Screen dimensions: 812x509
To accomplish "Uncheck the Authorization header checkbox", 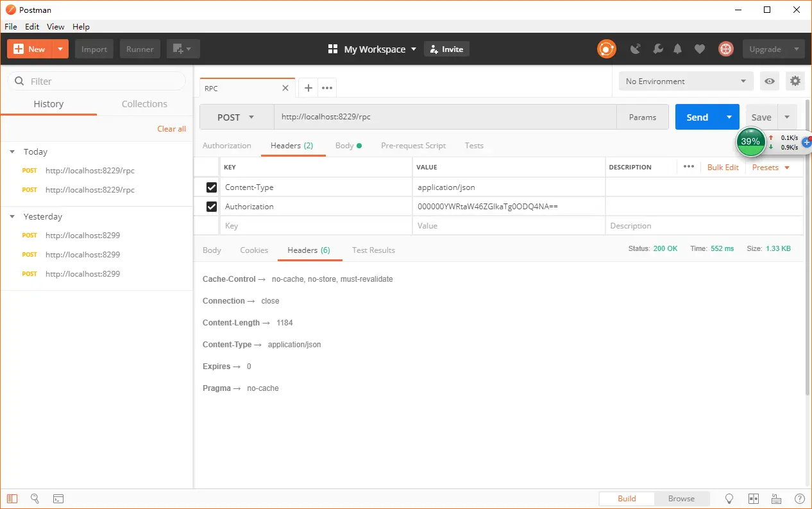I will point(212,207).
